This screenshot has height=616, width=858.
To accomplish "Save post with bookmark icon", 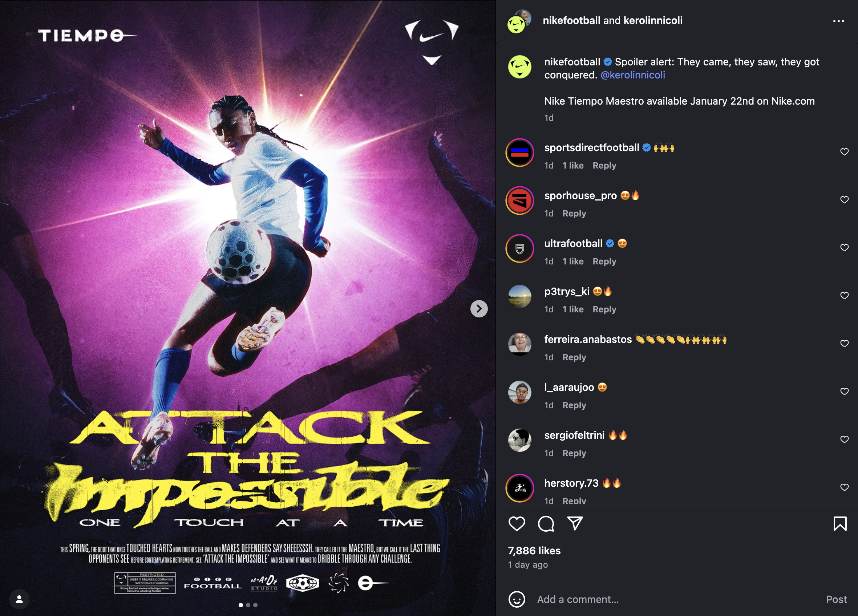I will [840, 524].
